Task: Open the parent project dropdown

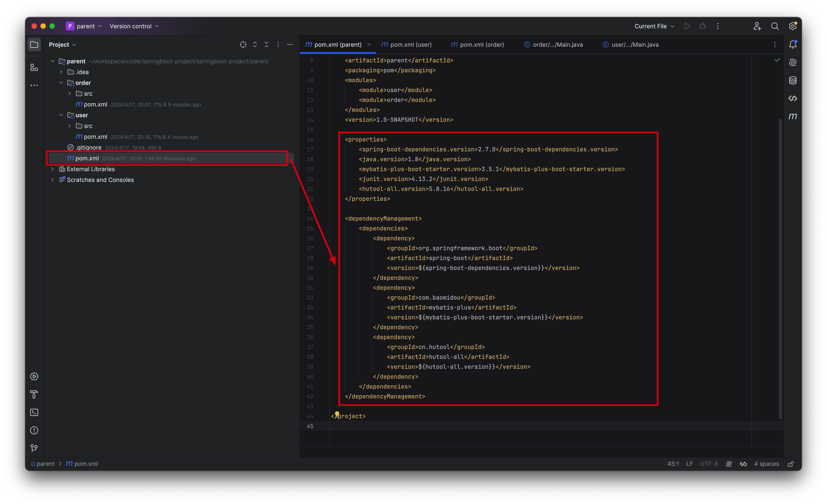Action: click(84, 26)
